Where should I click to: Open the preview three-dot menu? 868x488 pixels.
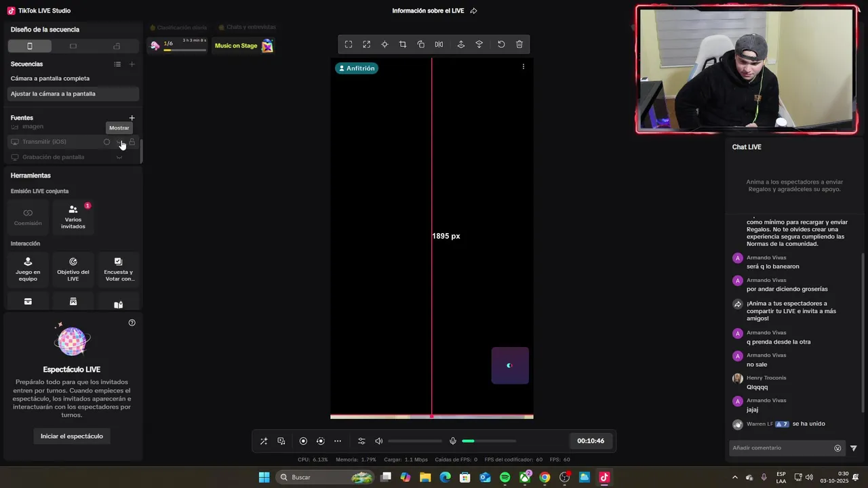pyautogui.click(x=523, y=66)
